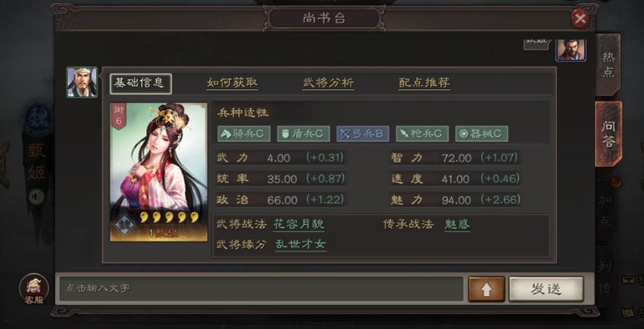Viewport: 644px width, 329px height.
Task: Click the advisor avatar beside 基础信息
Action: click(x=82, y=82)
